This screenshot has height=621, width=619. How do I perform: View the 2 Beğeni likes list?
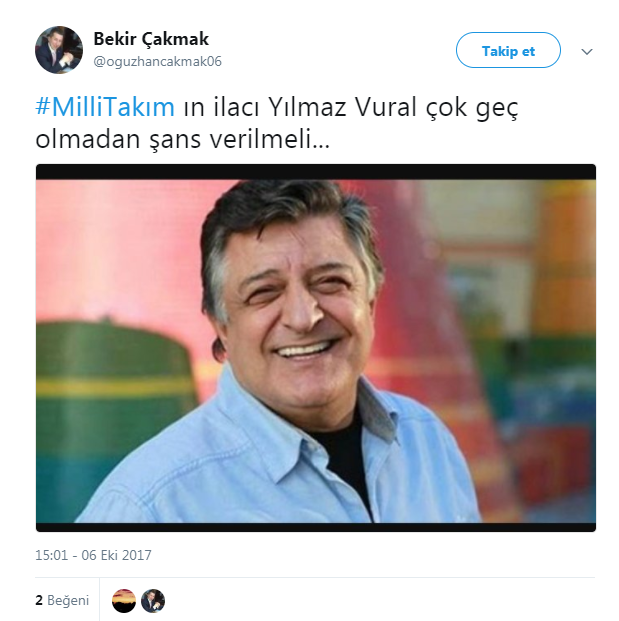62,600
